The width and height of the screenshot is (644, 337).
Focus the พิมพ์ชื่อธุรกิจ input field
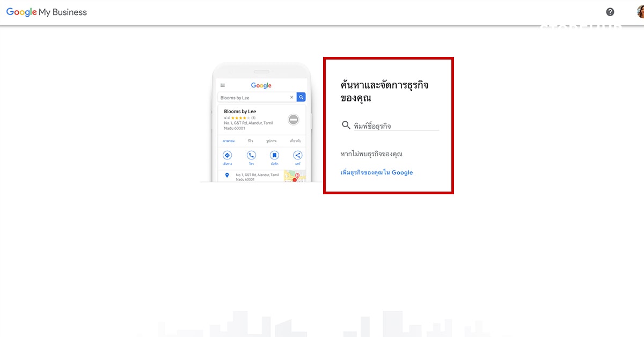(396, 126)
